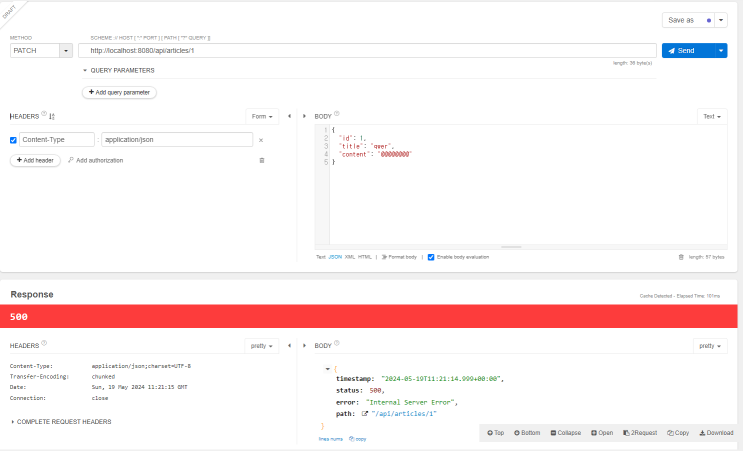Collapse headers panel with left arrow
The width and height of the screenshot is (743, 451).
click(290, 116)
